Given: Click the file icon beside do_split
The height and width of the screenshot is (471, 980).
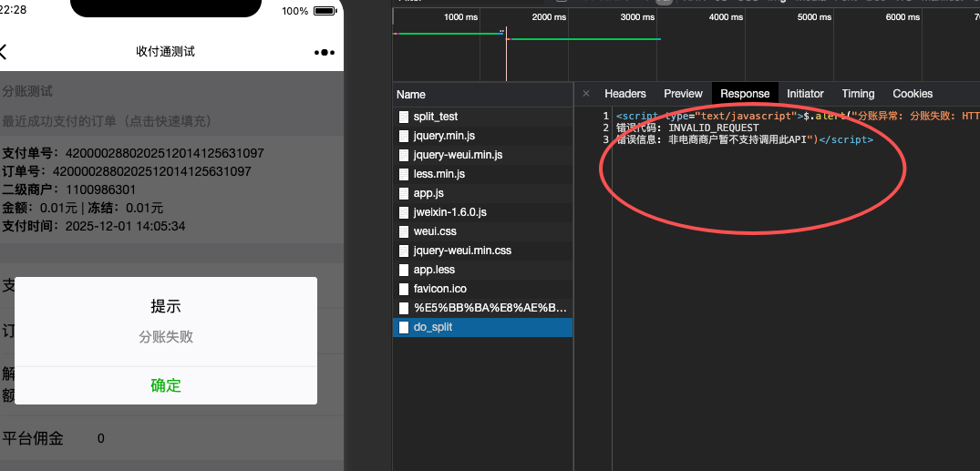Looking at the screenshot, I should pyautogui.click(x=404, y=327).
